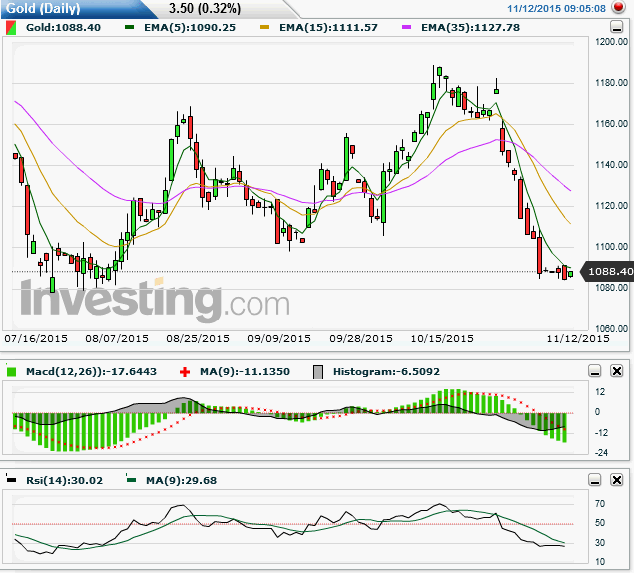Screen dimensions: 634x573
Task: Click the MA(9):29.68 label
Action: [x=182, y=480]
